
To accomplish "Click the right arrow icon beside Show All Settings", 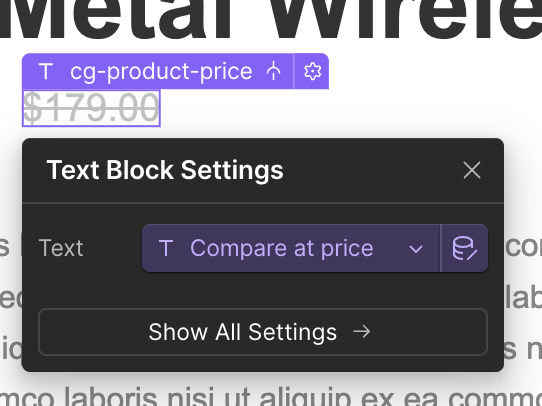I will pyautogui.click(x=362, y=332).
